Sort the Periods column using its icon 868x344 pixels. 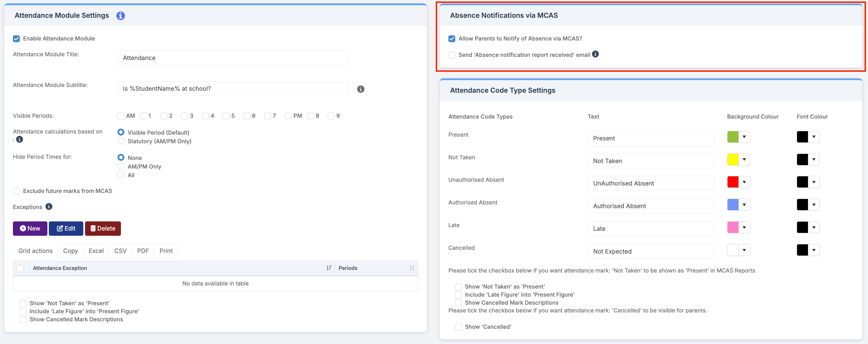412,268
